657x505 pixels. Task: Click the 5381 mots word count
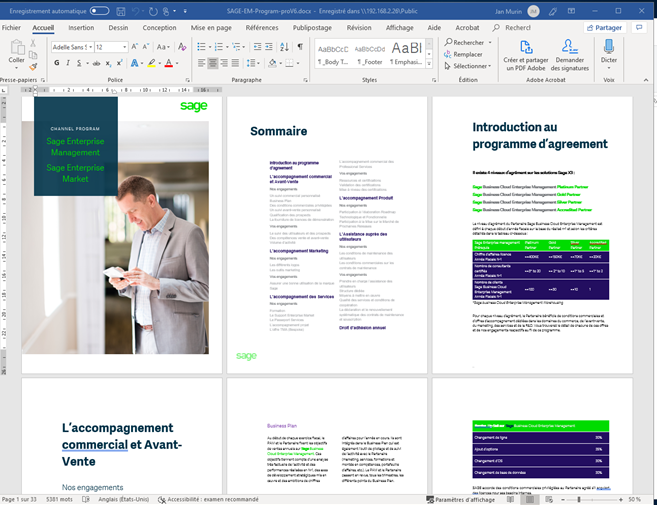[59, 500]
